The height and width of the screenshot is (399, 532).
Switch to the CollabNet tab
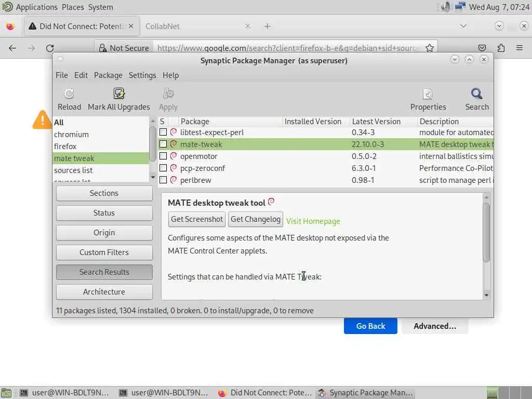(197, 26)
